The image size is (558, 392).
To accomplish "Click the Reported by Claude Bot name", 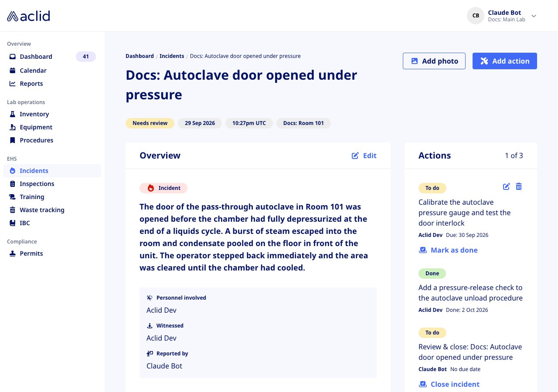I will [164, 366].
